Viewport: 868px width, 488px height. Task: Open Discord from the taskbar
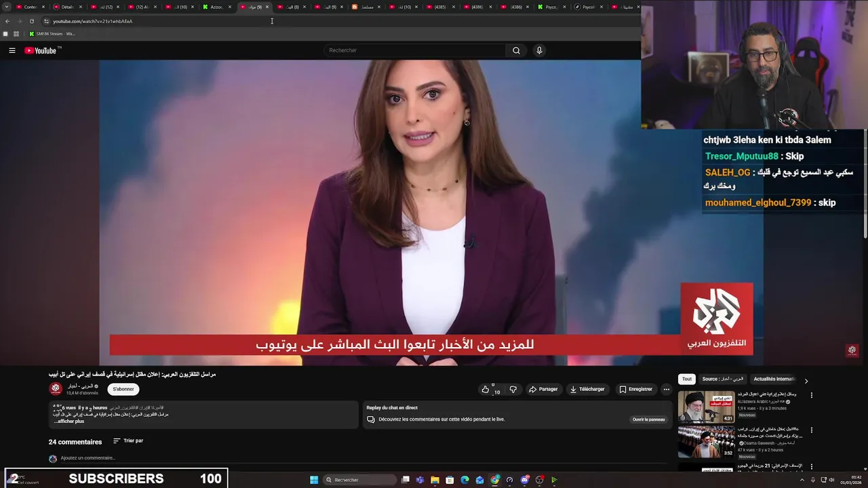[525, 480]
